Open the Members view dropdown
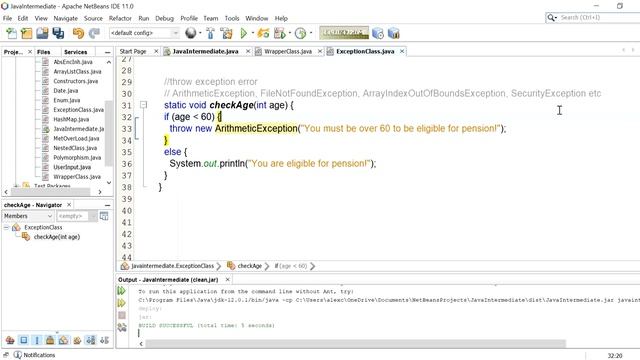640x360 pixels. click(x=28, y=216)
